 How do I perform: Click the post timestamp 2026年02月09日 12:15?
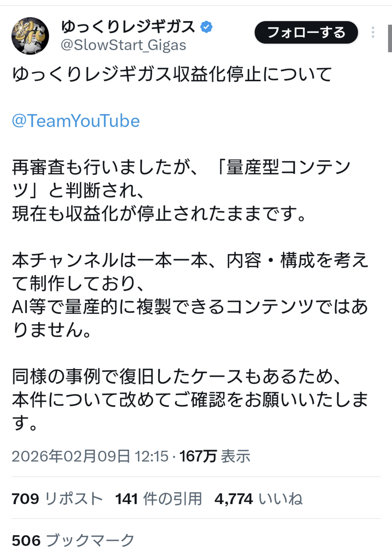pyautogui.click(x=90, y=456)
